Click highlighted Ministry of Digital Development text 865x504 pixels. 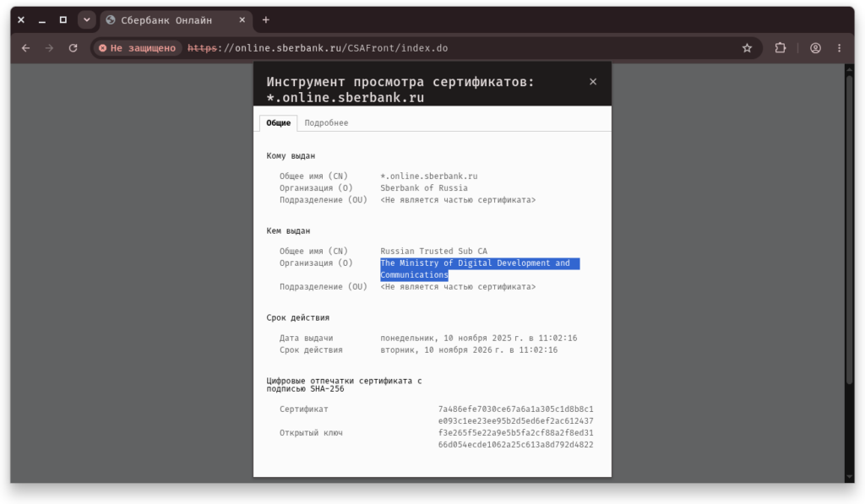point(480,269)
